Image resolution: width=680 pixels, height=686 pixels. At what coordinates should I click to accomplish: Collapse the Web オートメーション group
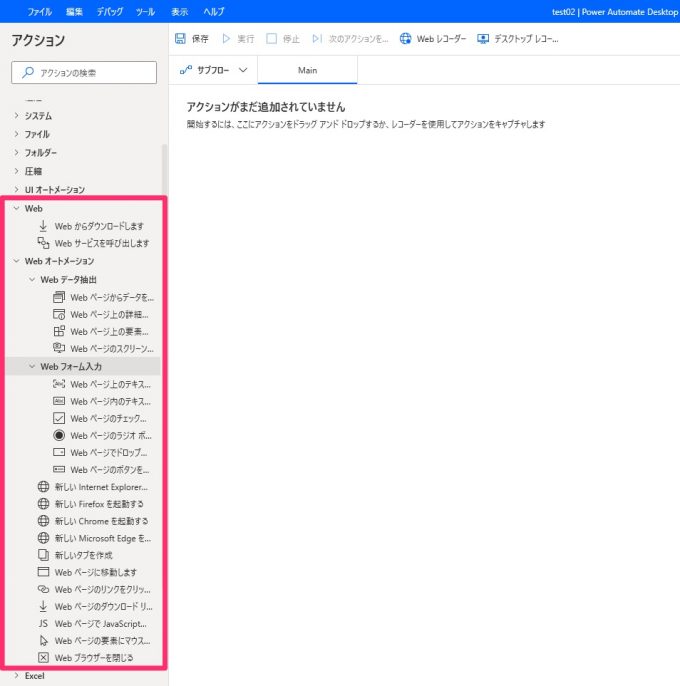17,261
